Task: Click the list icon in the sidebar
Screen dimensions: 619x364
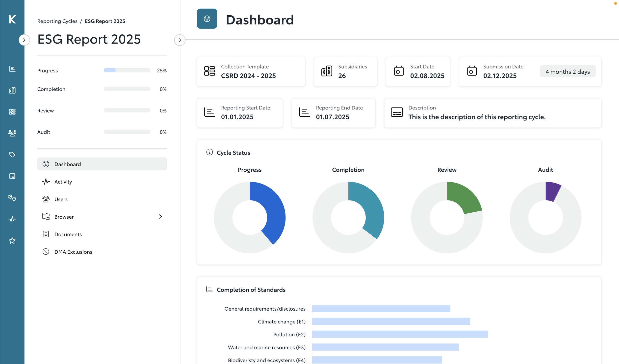Action: click(12, 176)
